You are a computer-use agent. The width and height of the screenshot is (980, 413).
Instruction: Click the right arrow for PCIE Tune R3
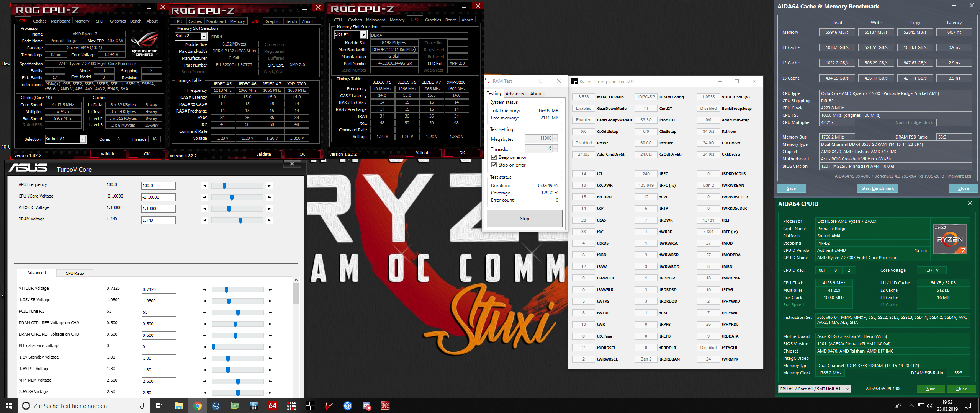(270, 312)
